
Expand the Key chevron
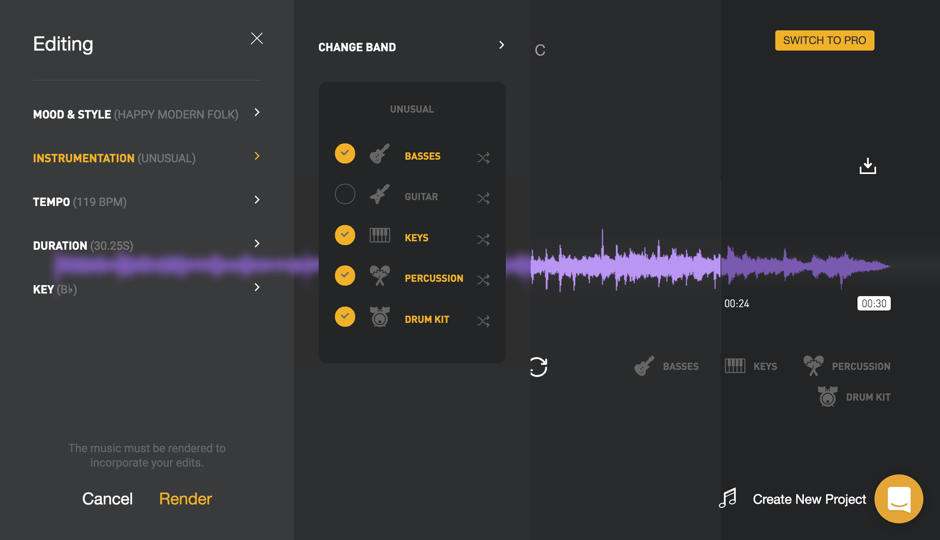tap(257, 287)
